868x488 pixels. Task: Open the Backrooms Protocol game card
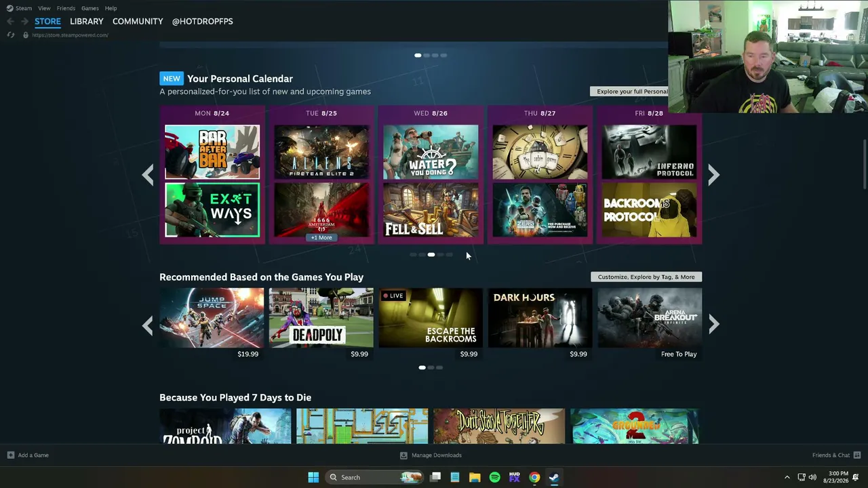(x=650, y=210)
